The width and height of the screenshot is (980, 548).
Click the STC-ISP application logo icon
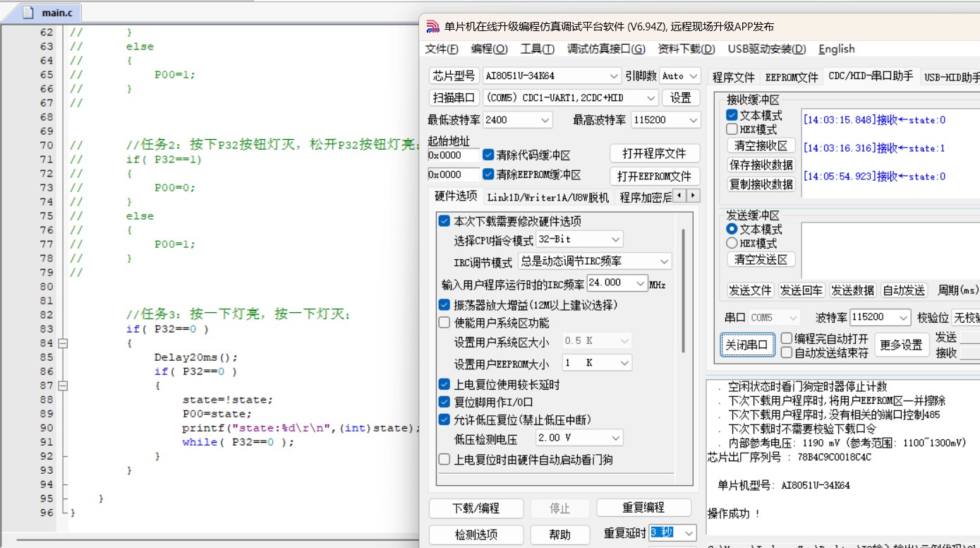tap(433, 26)
